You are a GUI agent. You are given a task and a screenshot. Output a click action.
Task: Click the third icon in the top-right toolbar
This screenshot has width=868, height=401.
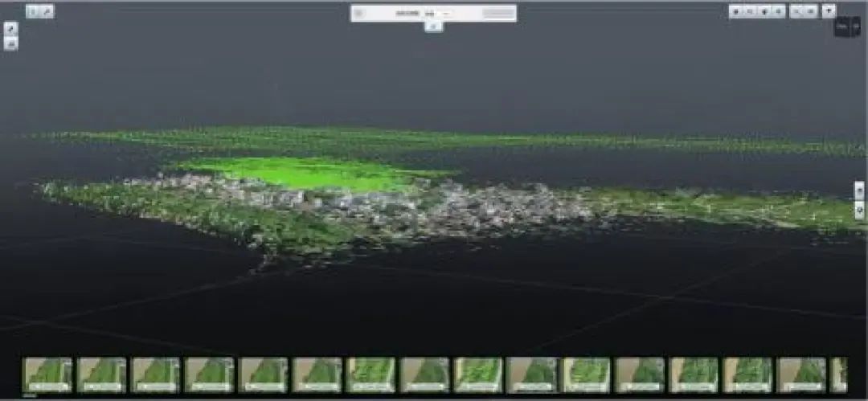[x=764, y=11]
